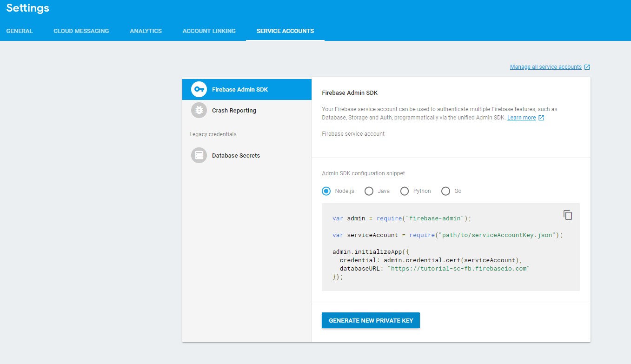Follow the Learn more link
The height and width of the screenshot is (364, 631).
(521, 118)
